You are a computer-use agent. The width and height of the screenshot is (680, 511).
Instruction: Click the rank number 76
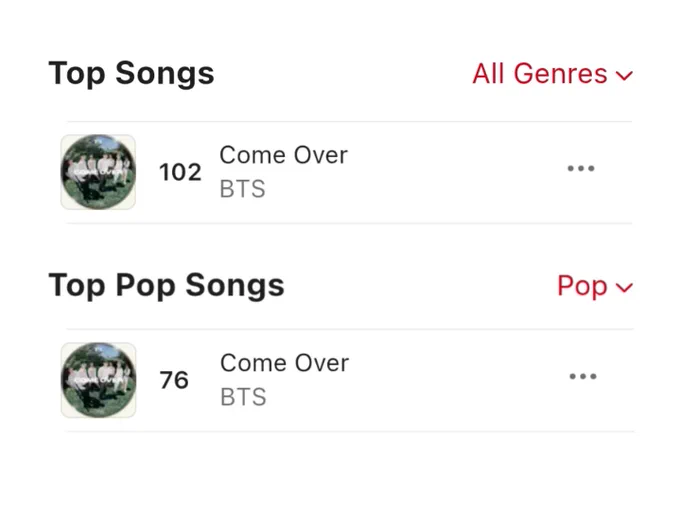174,380
